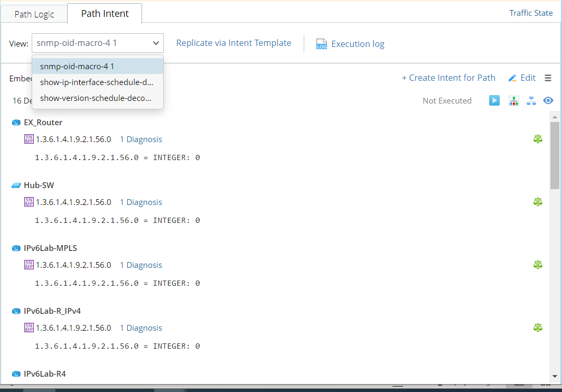Click IPv6Lab-MPLS's INTEGER: 0 result line
The height and width of the screenshot is (392, 562).
(117, 283)
